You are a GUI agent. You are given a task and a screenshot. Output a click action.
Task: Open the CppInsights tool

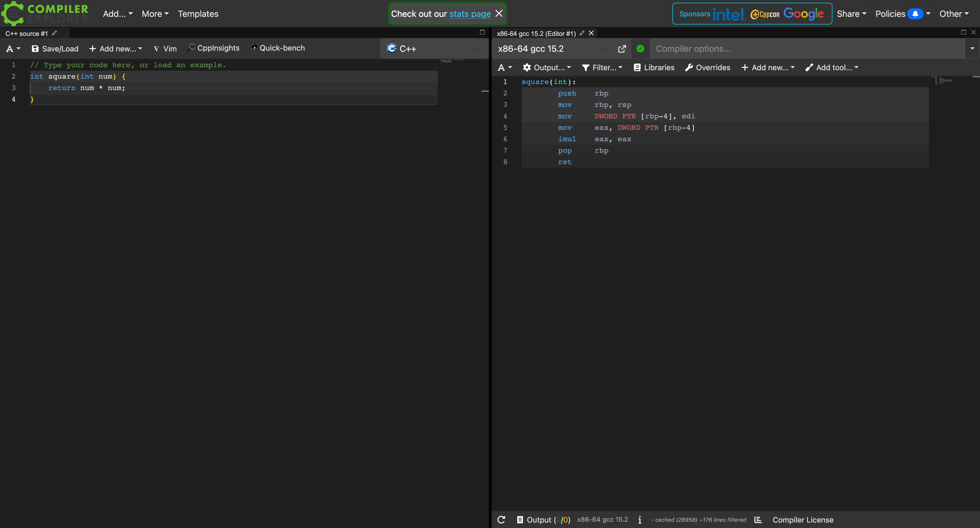[x=213, y=48]
